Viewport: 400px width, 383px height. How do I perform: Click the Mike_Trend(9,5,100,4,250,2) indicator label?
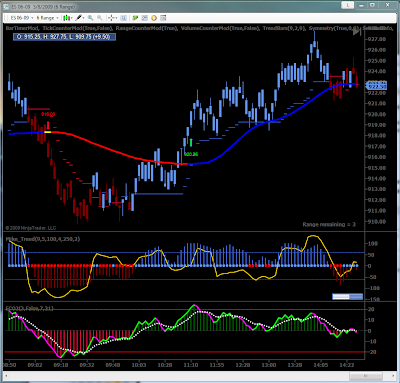coord(43,239)
